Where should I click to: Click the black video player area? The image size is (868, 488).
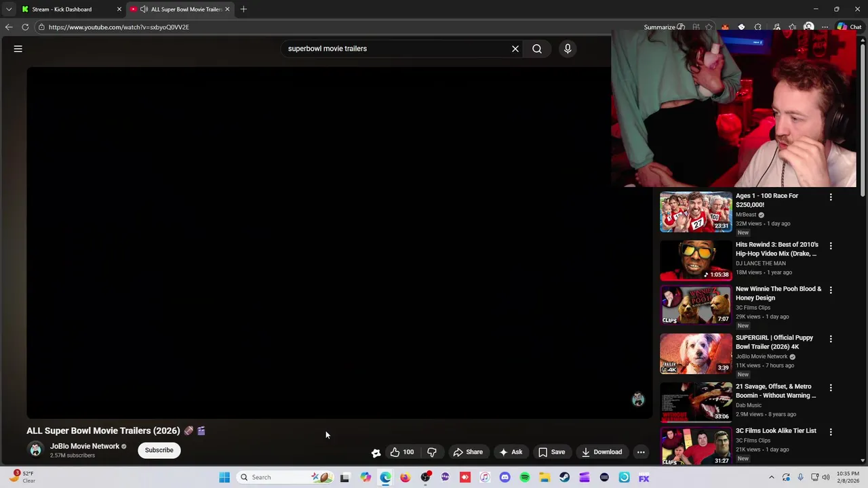339,242
